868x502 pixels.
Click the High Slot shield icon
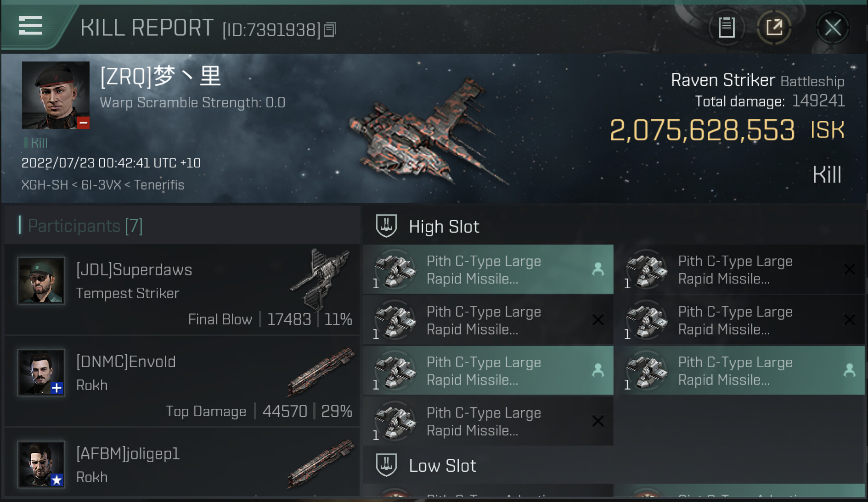tap(386, 226)
